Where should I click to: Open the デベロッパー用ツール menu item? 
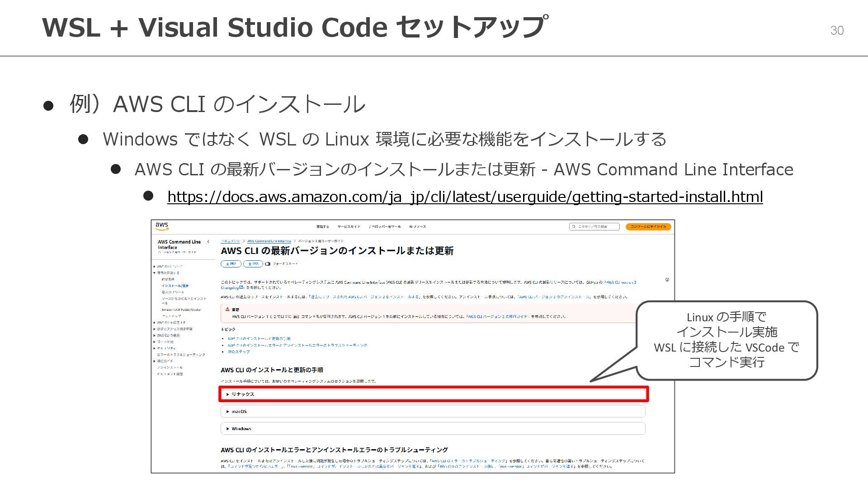click(x=384, y=227)
